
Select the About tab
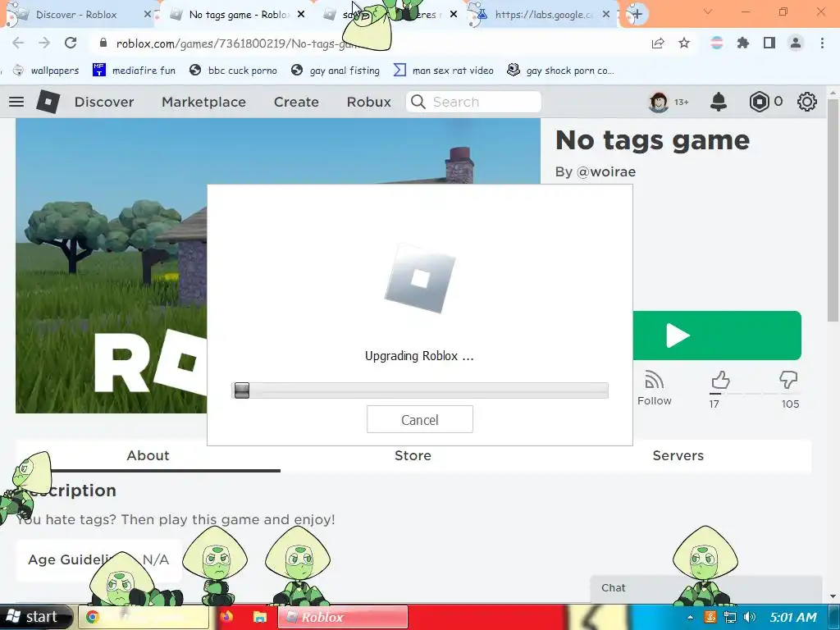click(x=148, y=455)
